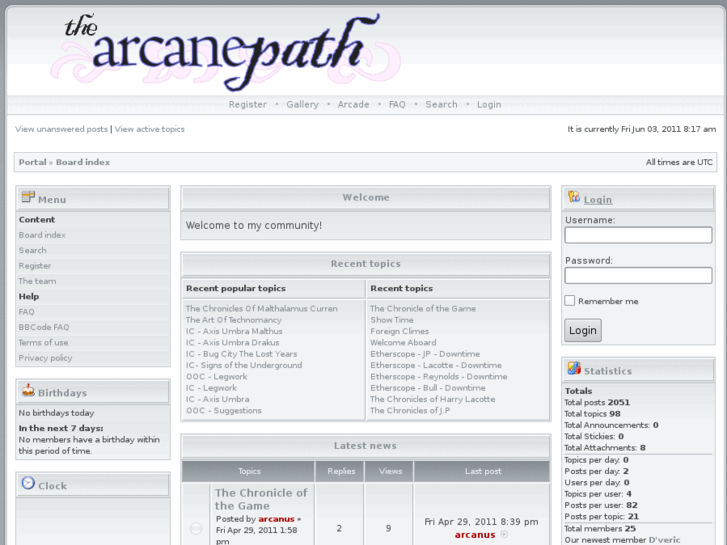This screenshot has width=727, height=545.
Task: Open The team menu link
Action: 37,281
